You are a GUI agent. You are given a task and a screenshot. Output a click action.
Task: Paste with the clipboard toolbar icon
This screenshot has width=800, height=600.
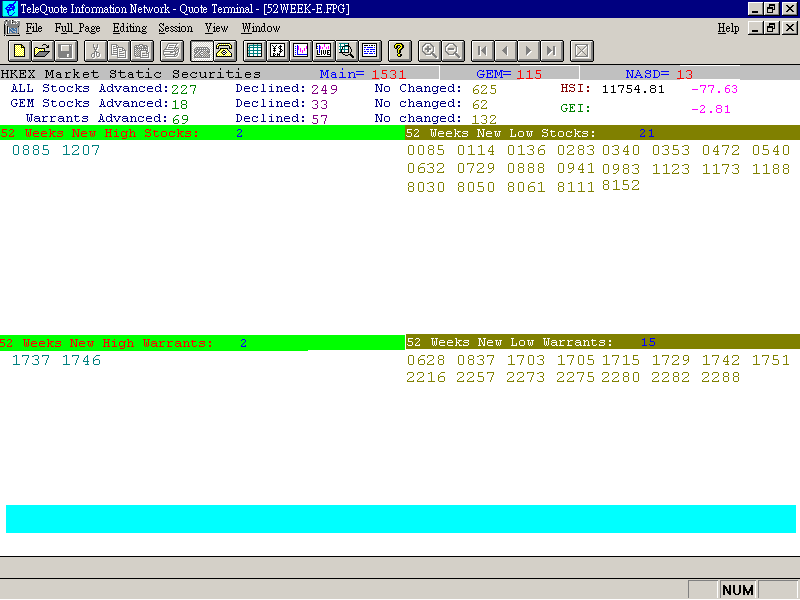(141, 51)
